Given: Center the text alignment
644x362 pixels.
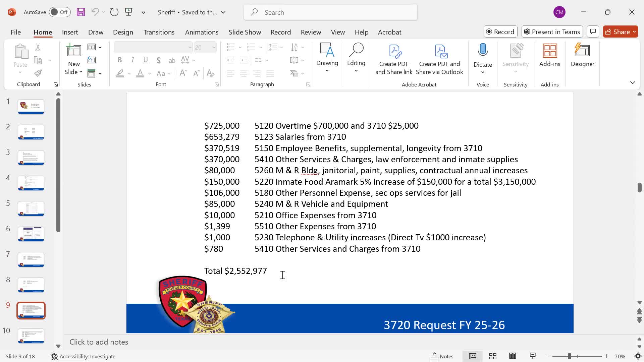Looking at the screenshot, I should (244, 73).
